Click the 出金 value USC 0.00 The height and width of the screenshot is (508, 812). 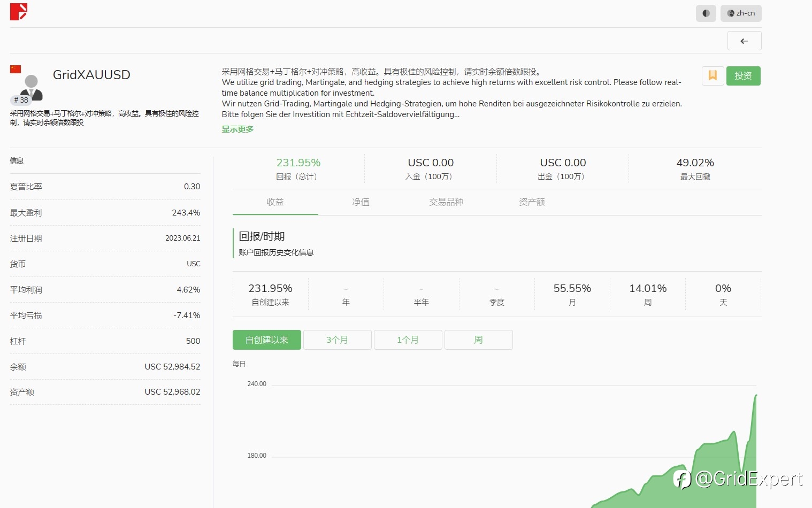pos(563,163)
